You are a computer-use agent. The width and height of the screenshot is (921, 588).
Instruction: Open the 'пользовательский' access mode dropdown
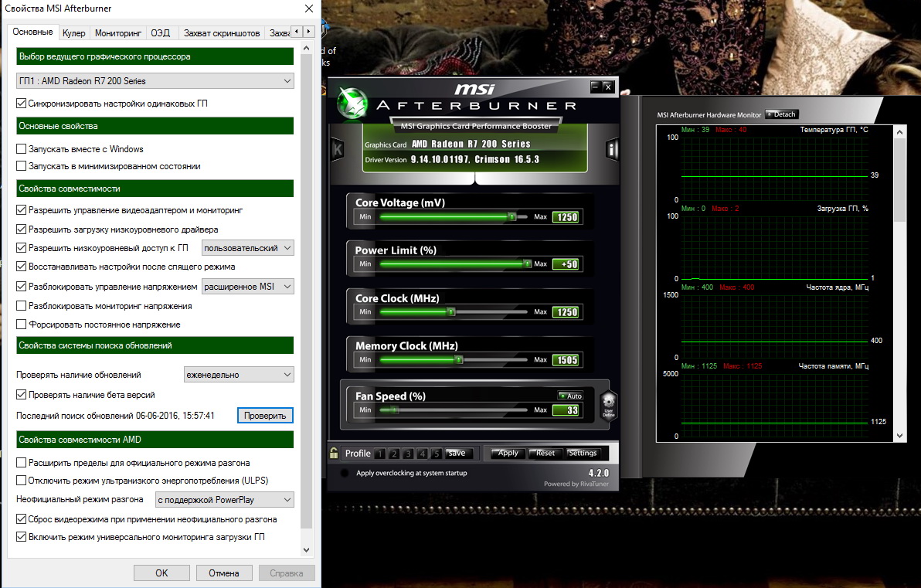click(x=248, y=248)
